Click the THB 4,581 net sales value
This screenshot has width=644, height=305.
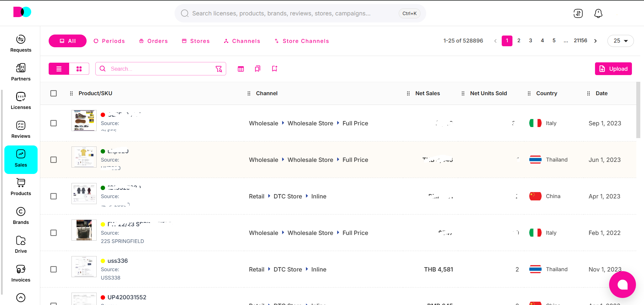pos(439,269)
